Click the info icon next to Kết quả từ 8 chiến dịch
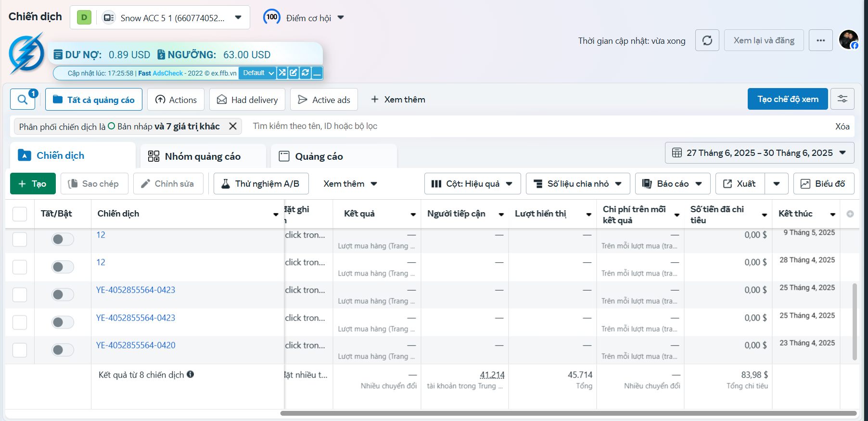868x421 pixels. (x=191, y=374)
